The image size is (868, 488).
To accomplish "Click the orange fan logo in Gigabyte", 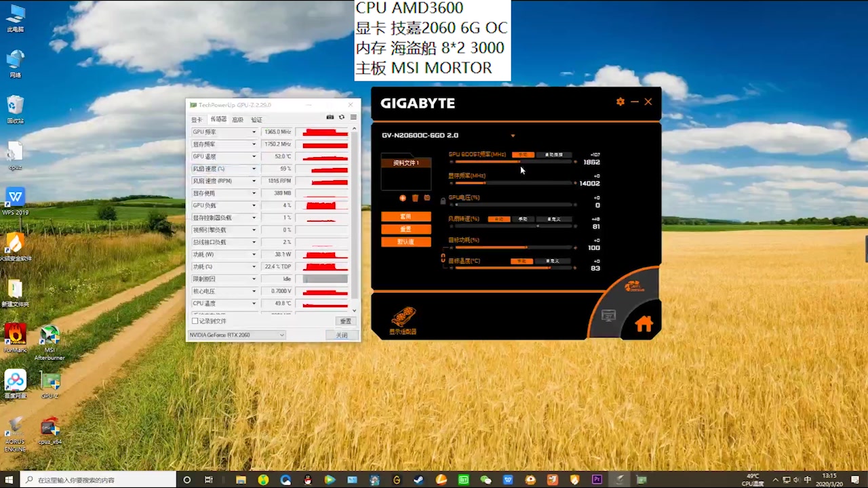I will [633, 287].
